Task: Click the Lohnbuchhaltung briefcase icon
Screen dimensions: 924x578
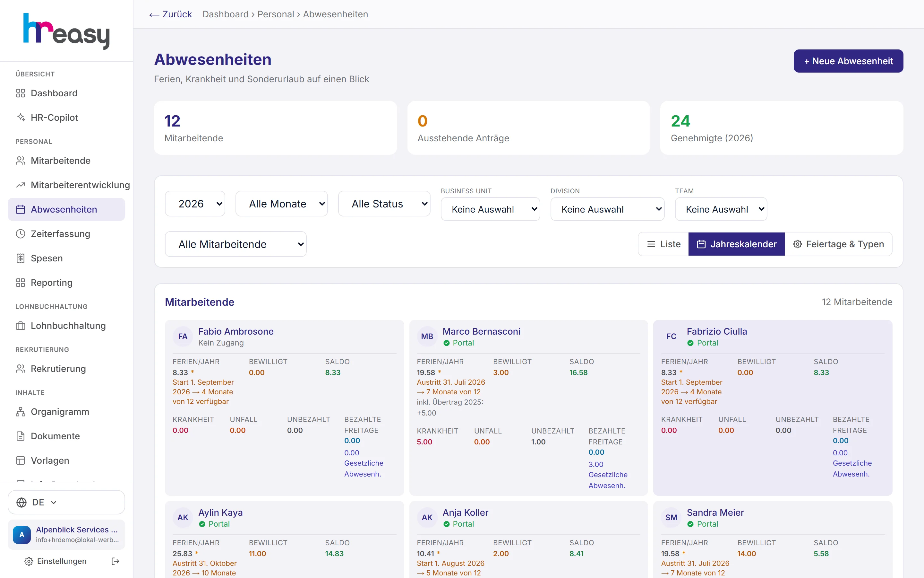Action: coord(21,326)
